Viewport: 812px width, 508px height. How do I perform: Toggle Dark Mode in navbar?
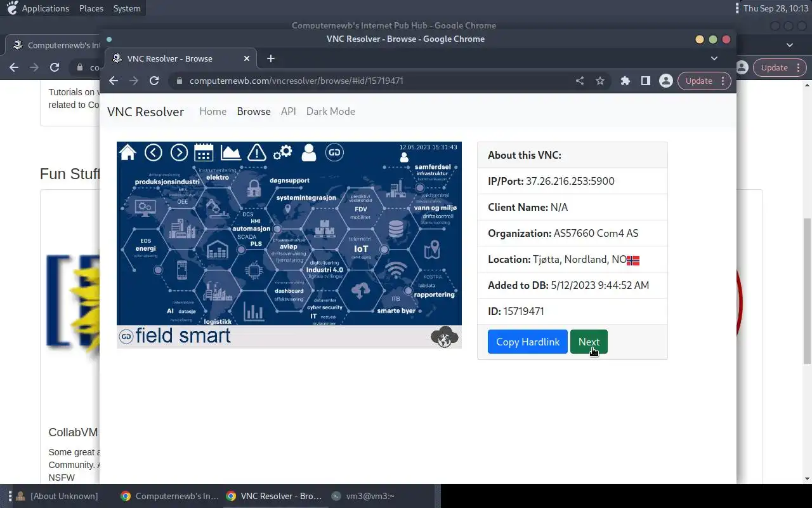click(x=331, y=111)
